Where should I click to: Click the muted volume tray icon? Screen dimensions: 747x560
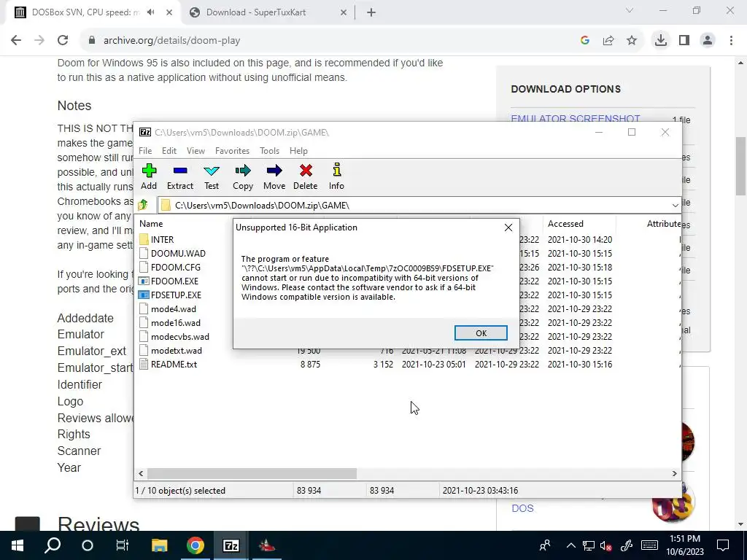[x=606, y=545]
